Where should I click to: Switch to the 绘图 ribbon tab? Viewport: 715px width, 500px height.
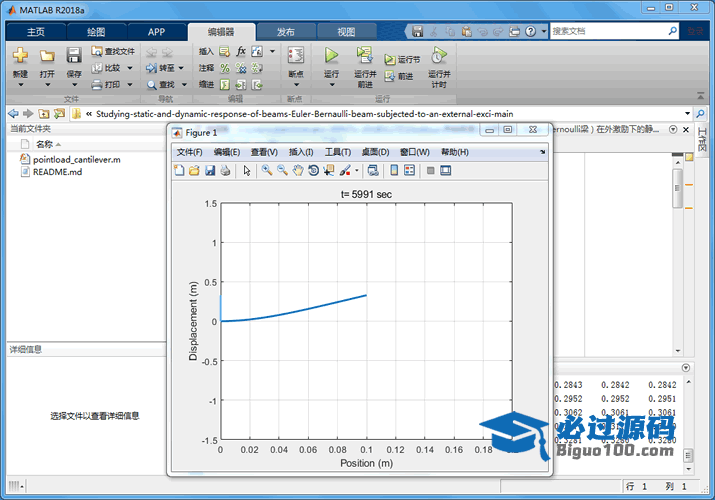point(96,32)
